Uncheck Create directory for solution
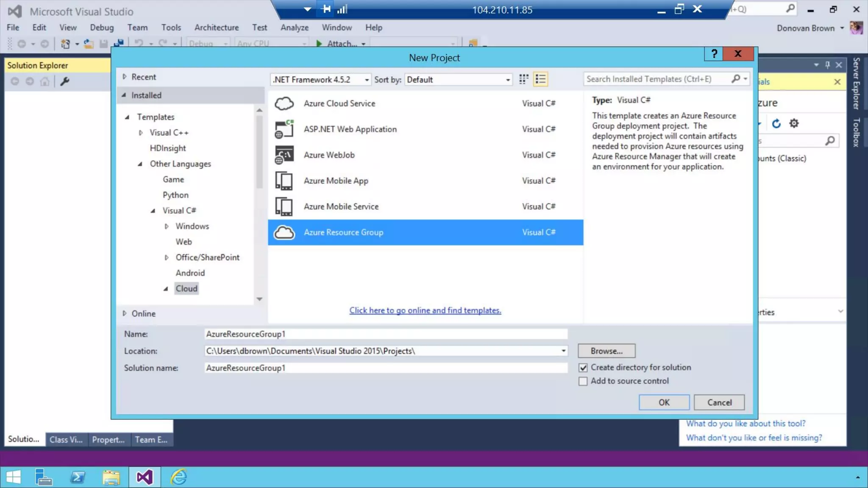Viewport: 868px width, 488px height. tap(583, 368)
